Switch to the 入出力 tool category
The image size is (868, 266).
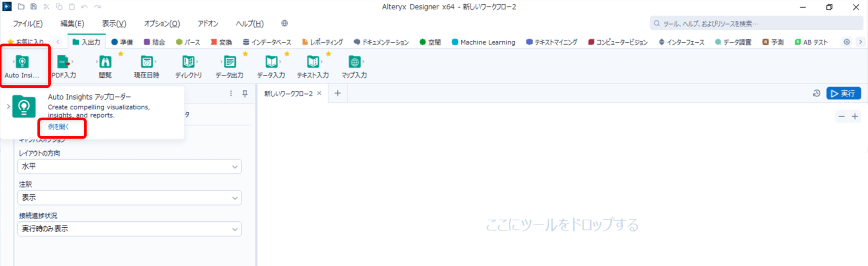coord(86,42)
